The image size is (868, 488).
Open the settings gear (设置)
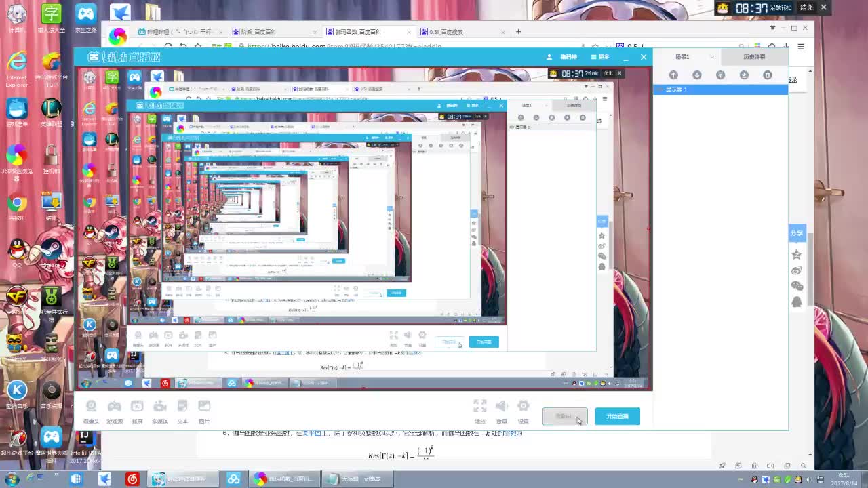pos(524,411)
